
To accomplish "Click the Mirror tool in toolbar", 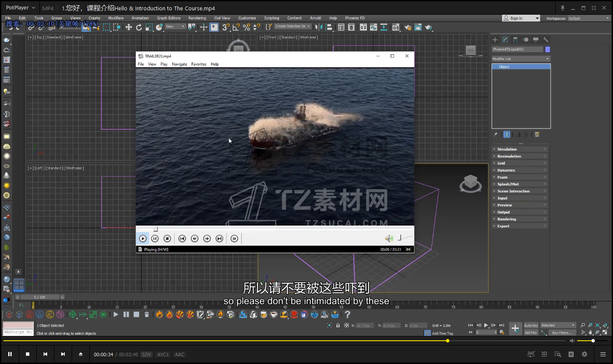I will [x=319, y=27].
